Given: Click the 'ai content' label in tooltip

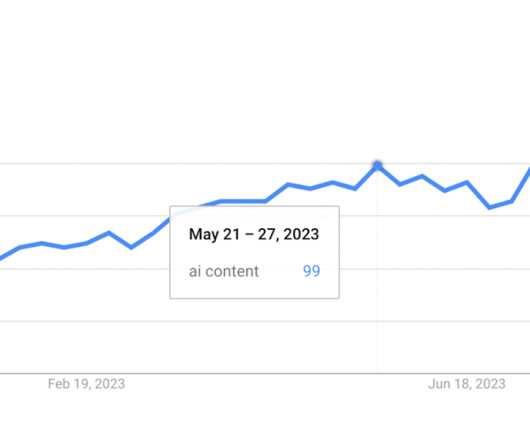Looking at the screenshot, I should pyautogui.click(x=224, y=271).
